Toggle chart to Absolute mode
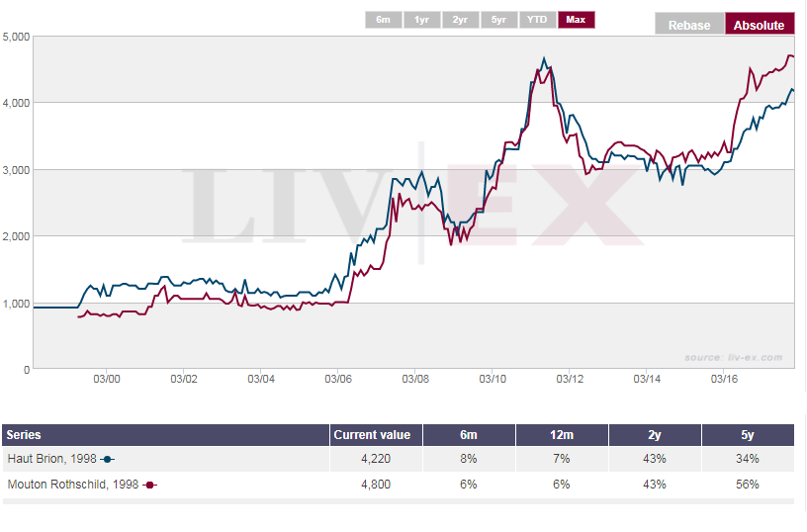The height and width of the screenshot is (532, 807). point(760,24)
